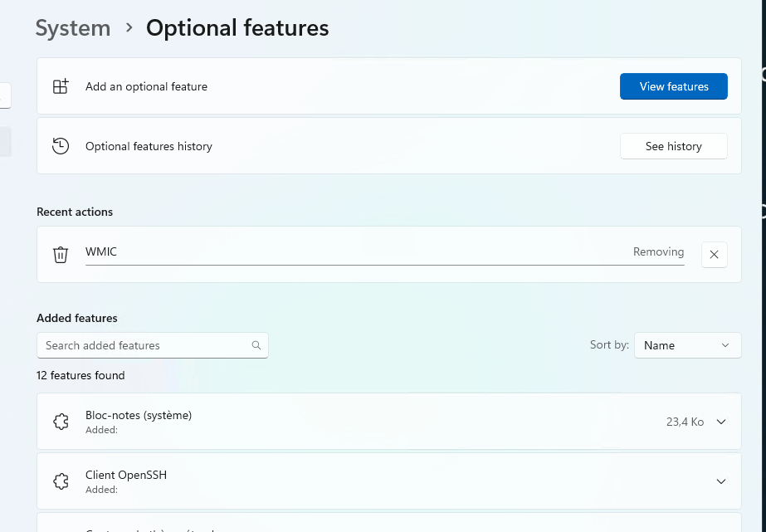Click the Optional features page title

tap(237, 28)
